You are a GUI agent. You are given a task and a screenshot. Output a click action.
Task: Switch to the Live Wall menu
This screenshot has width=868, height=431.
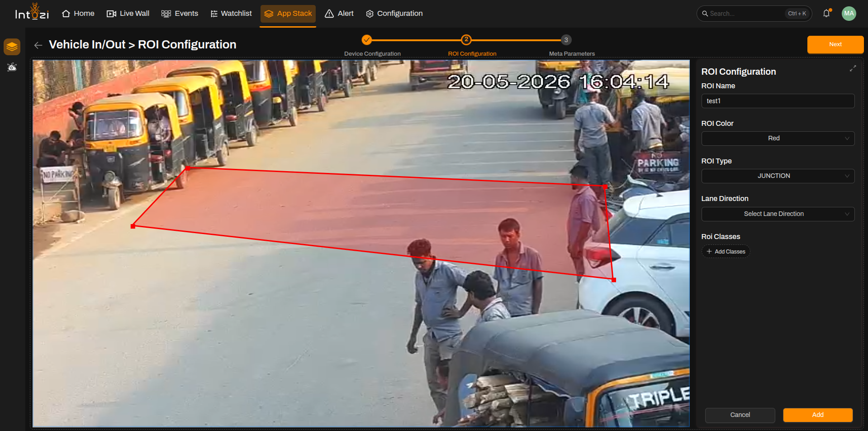tap(128, 14)
